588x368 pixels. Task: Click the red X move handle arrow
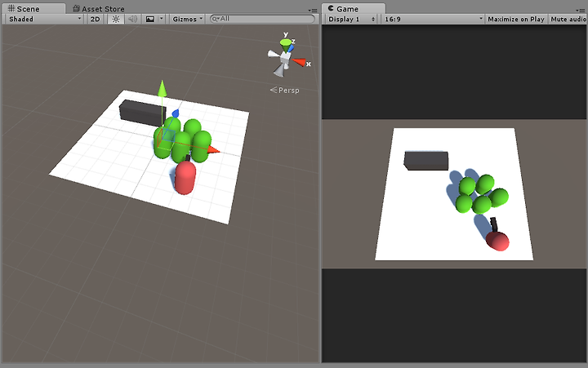click(213, 150)
